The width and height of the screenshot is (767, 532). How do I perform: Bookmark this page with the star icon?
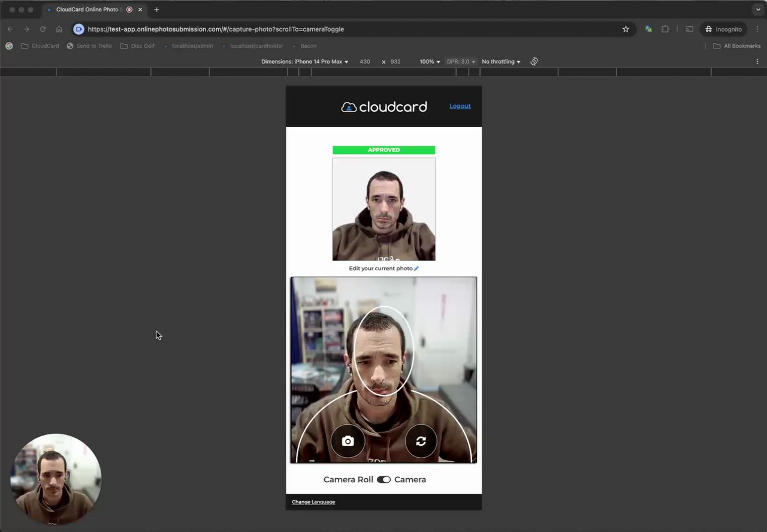[x=626, y=29]
